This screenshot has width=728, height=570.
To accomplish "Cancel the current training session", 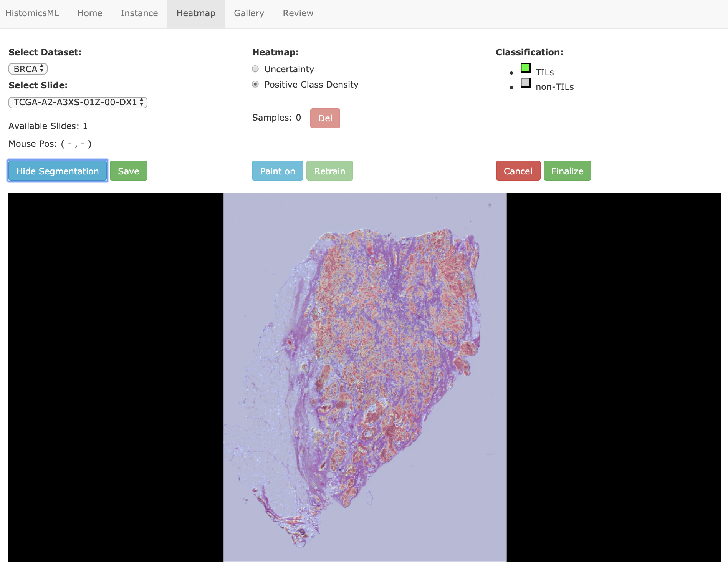I will 518,171.
